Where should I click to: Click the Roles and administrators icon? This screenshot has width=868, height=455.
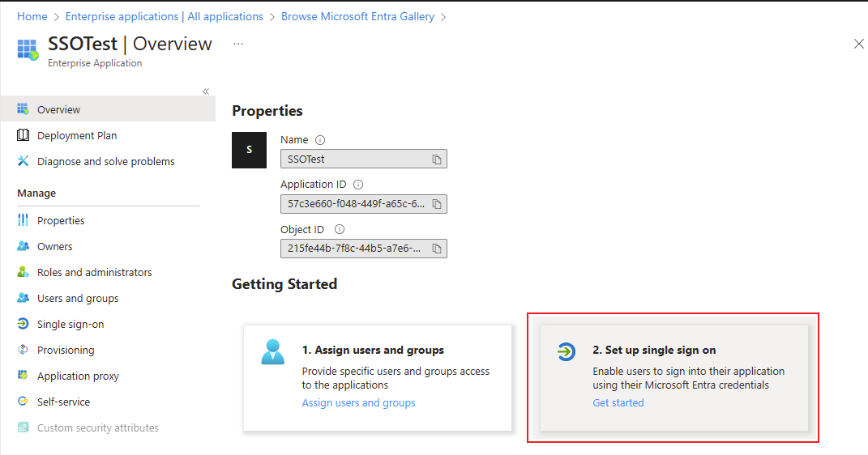[23, 272]
